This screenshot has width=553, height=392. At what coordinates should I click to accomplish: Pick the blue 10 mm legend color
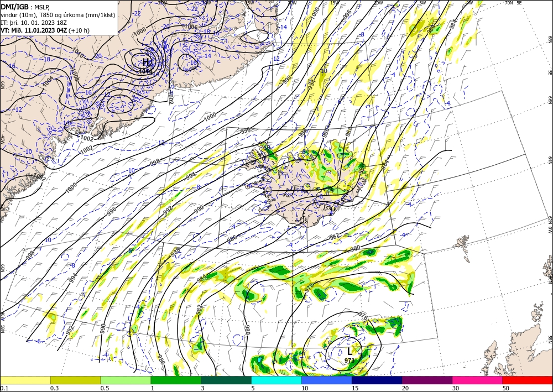click(327, 380)
